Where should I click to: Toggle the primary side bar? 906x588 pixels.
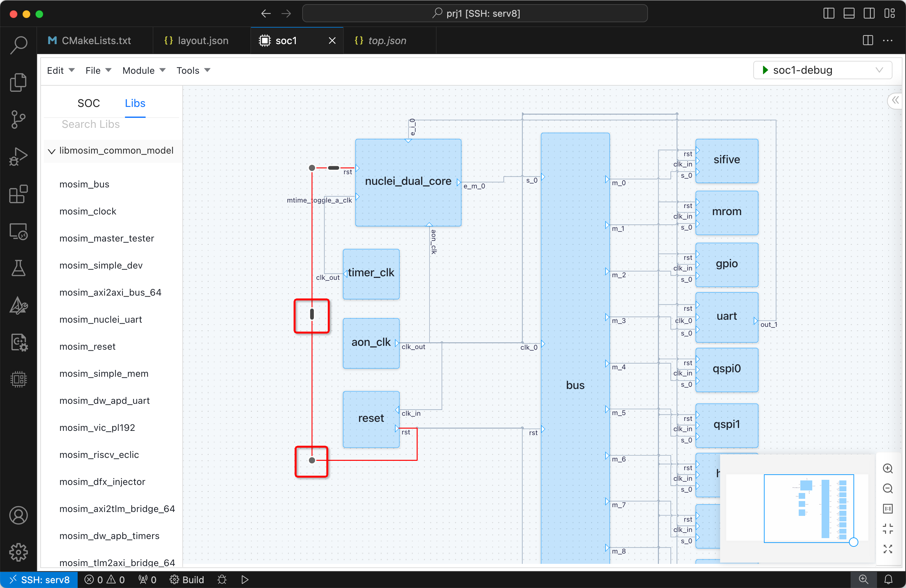pyautogui.click(x=829, y=13)
